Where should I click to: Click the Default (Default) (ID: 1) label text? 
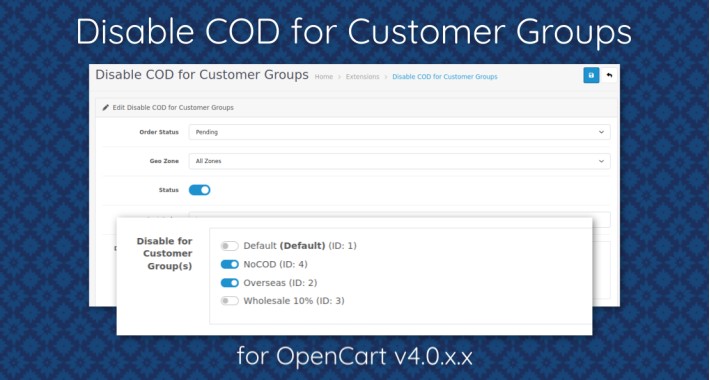300,246
